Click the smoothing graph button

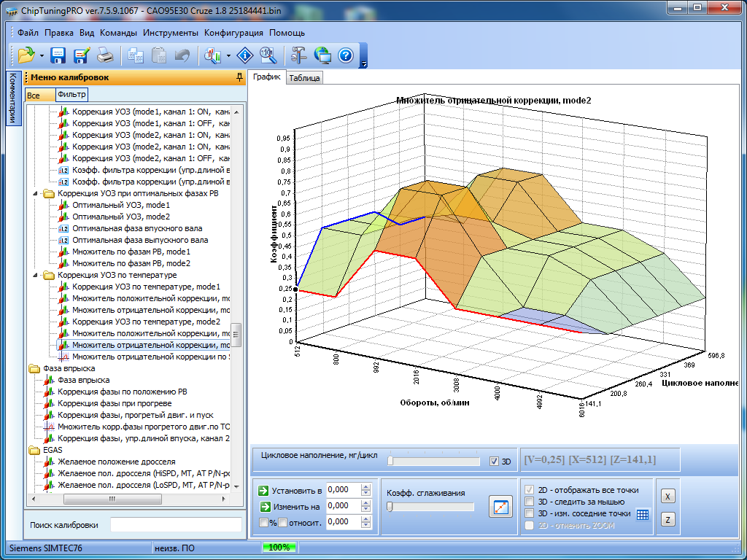coord(501,507)
